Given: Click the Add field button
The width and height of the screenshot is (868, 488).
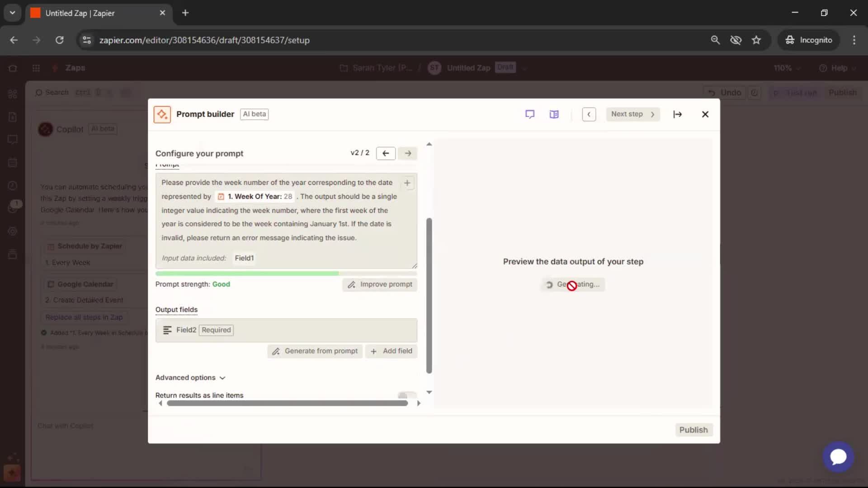Looking at the screenshot, I should click(391, 351).
